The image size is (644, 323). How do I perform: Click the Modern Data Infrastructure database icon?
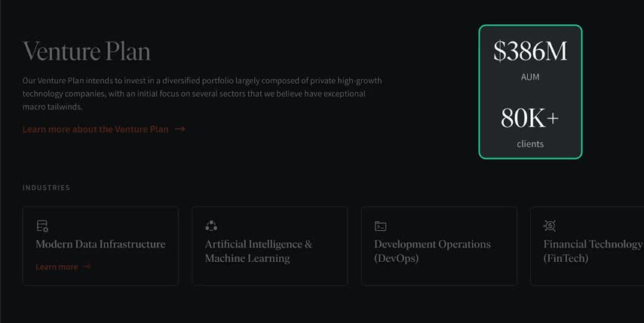pos(42,226)
